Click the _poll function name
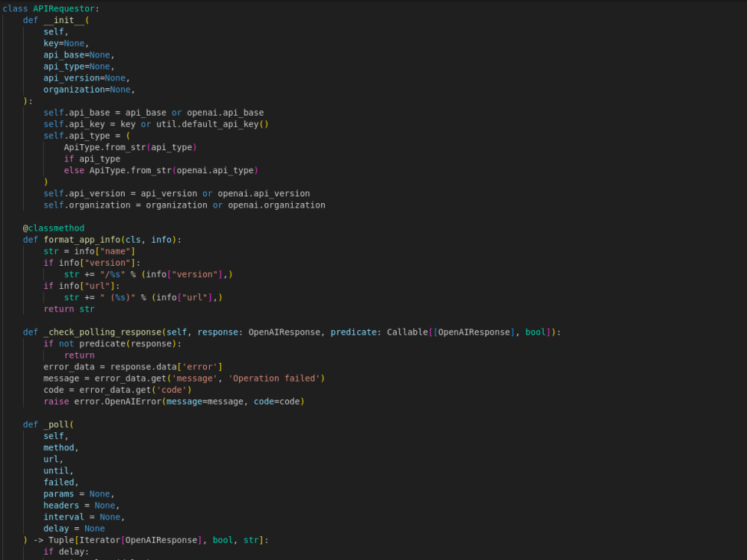The height and width of the screenshot is (560, 747). 56,424
